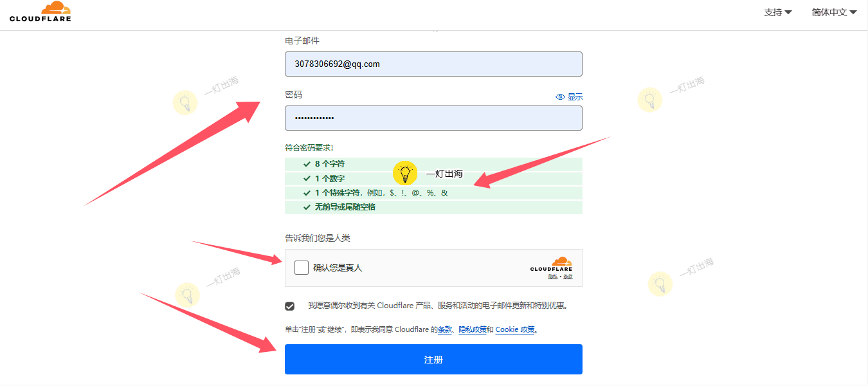Open the 条款 link in the agreement text

click(x=445, y=330)
